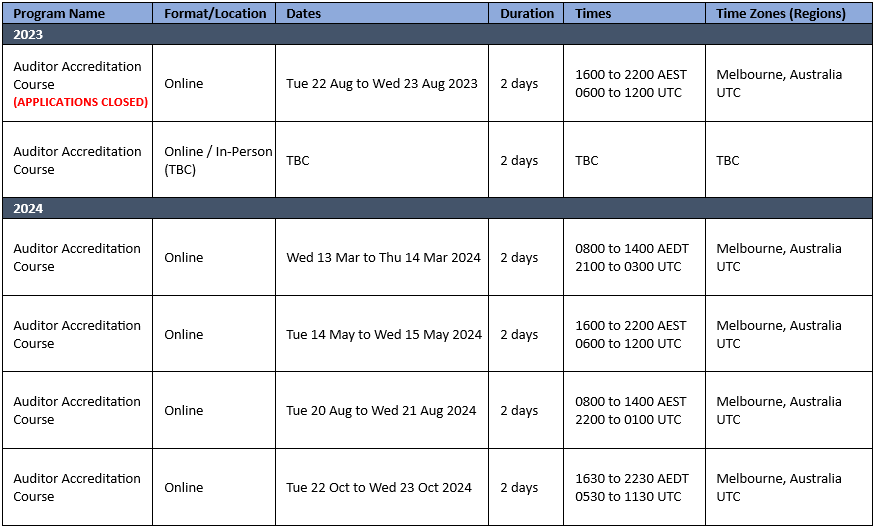This screenshot has width=874, height=526.
Task: Click Auditor Accreditation Course in October row
Action: (x=77, y=488)
